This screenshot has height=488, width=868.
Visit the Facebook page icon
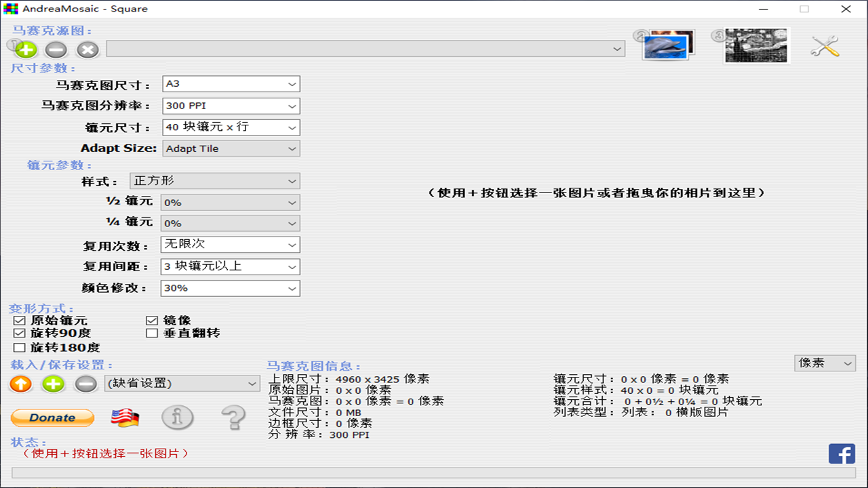point(842,453)
